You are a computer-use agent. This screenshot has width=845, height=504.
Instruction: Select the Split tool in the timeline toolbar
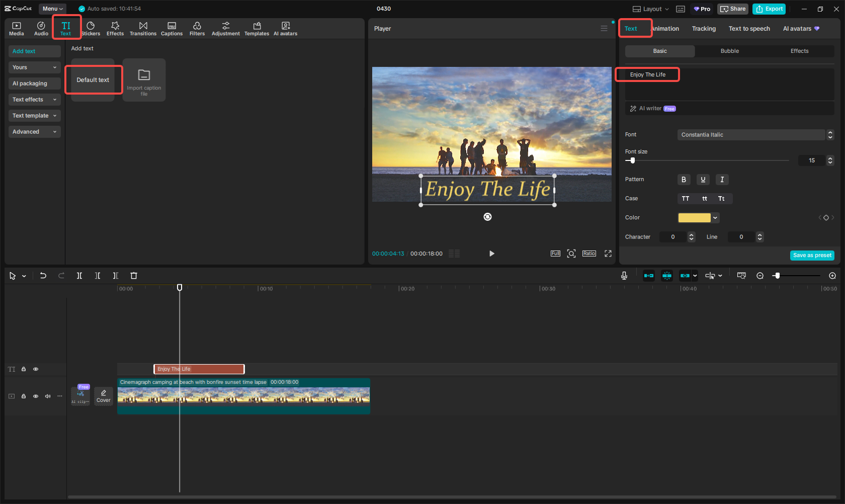click(x=79, y=276)
